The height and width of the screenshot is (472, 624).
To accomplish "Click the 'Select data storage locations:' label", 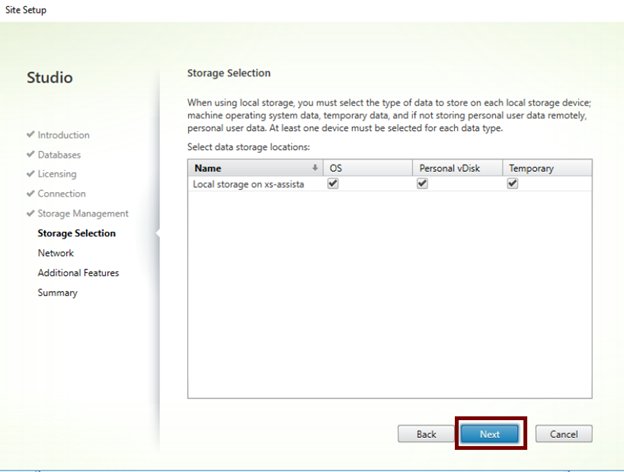I will pyautogui.click(x=248, y=147).
